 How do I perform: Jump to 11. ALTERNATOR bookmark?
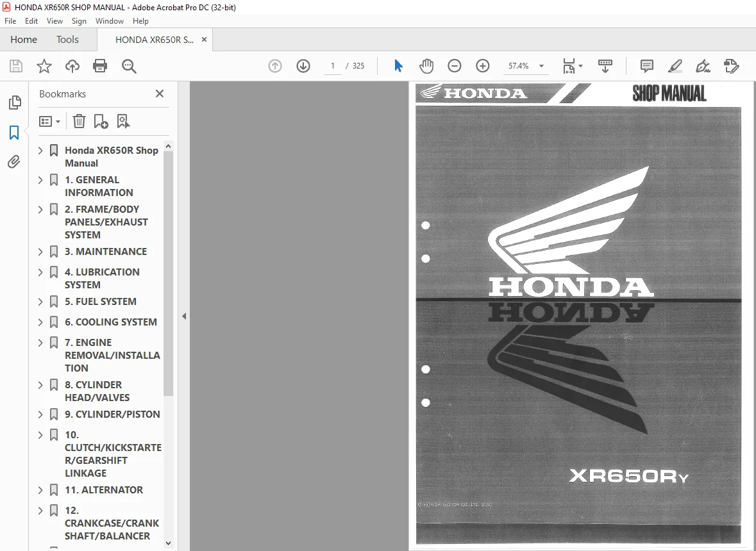tap(104, 490)
